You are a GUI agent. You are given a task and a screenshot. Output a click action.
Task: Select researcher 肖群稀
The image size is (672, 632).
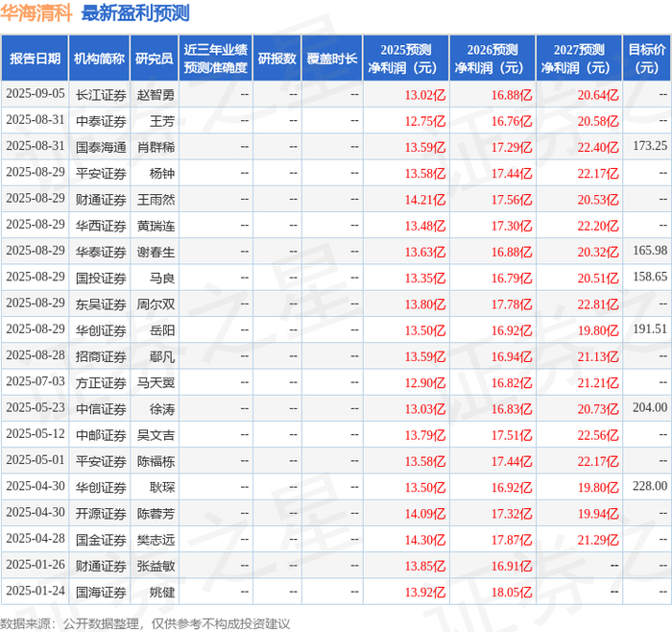click(156, 147)
